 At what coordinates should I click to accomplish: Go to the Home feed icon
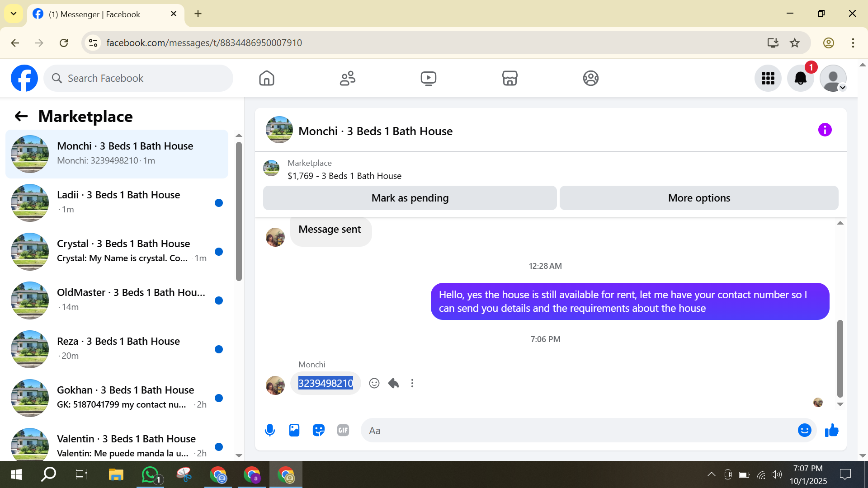click(267, 78)
